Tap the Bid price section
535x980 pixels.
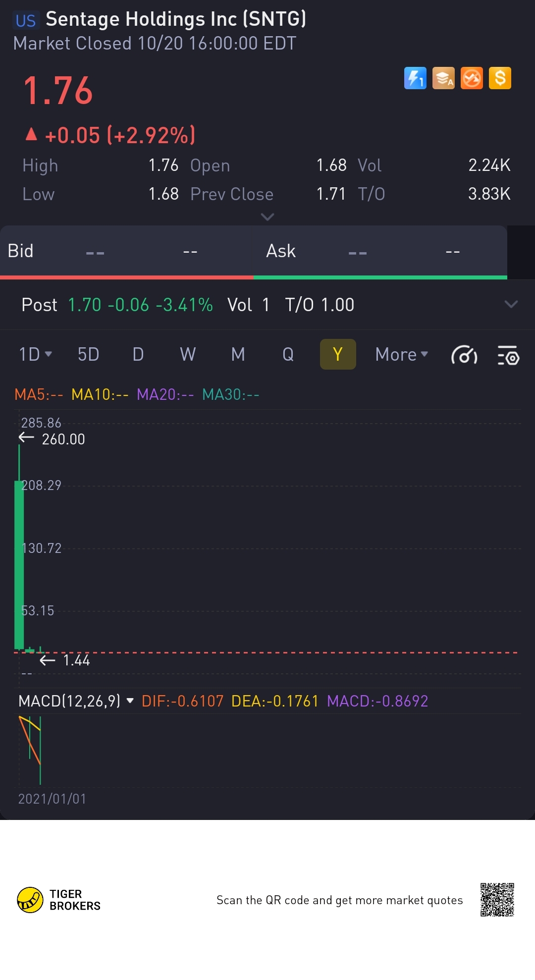pyautogui.click(x=127, y=251)
